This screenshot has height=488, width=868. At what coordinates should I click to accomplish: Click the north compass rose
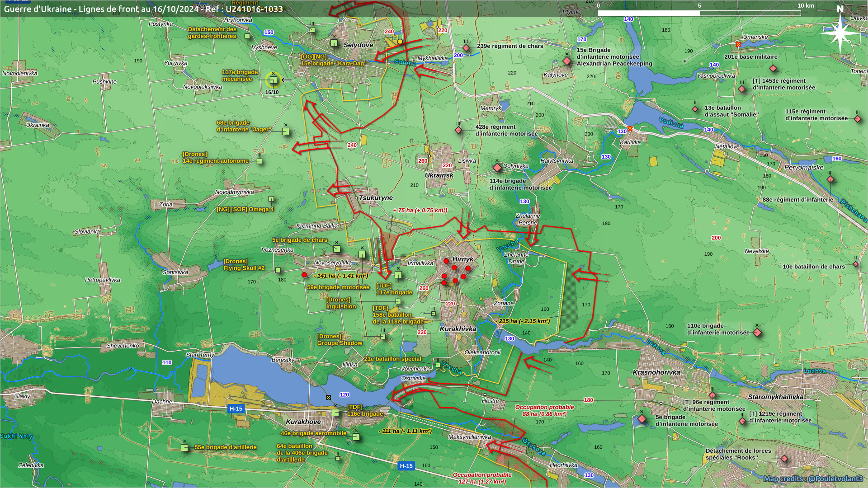pos(840,33)
